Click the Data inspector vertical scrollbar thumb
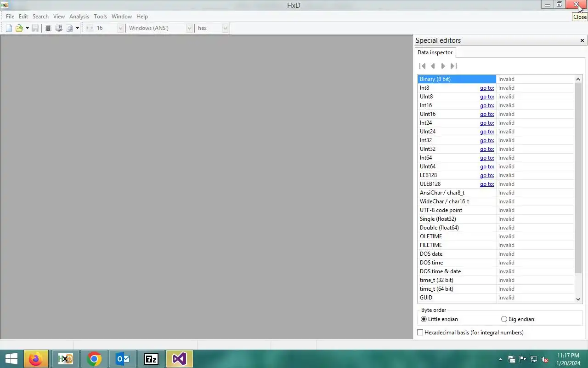The width and height of the screenshot is (588, 368). [x=578, y=178]
